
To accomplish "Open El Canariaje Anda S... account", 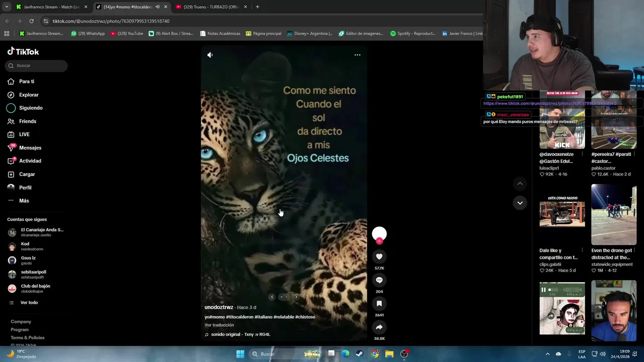I will pyautogui.click(x=36, y=232).
